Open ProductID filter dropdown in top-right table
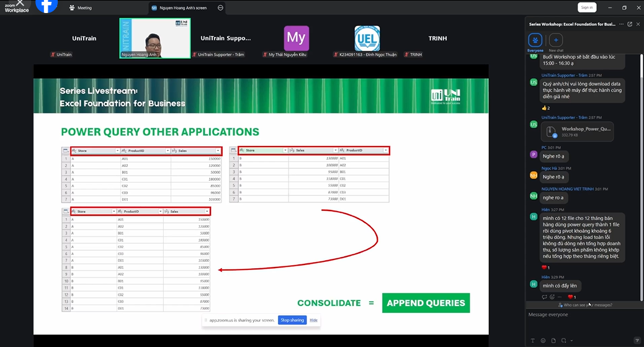The image size is (644, 347). [386, 150]
